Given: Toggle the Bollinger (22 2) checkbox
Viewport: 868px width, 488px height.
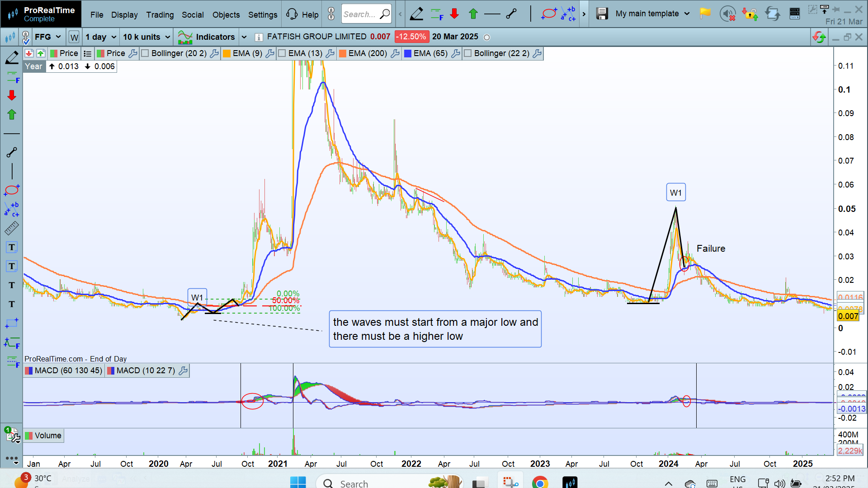Looking at the screenshot, I should 468,53.
